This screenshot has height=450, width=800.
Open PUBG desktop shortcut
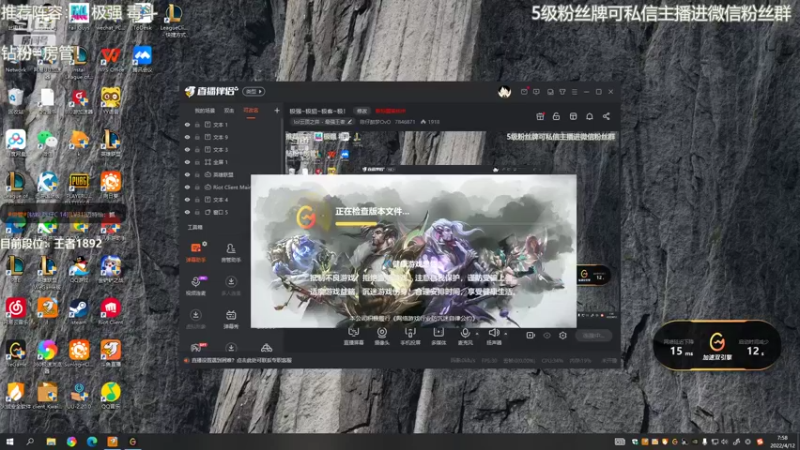click(x=79, y=186)
